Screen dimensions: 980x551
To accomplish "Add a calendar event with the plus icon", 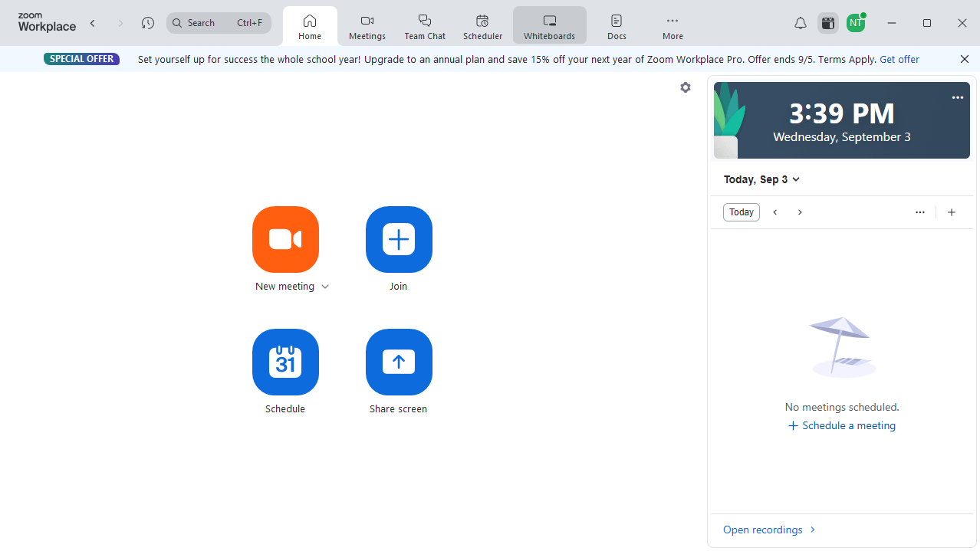I will 951,212.
